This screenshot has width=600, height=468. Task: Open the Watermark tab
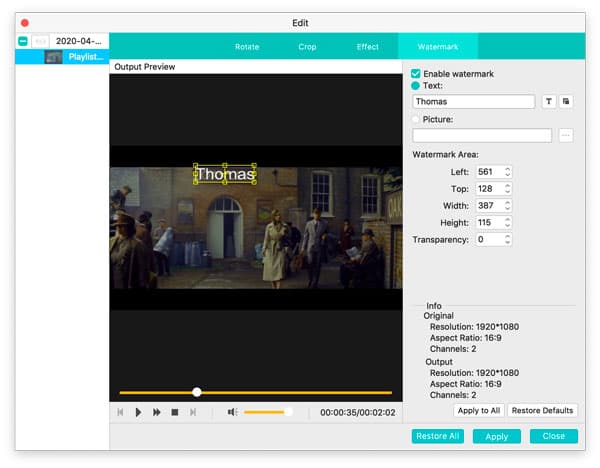(x=438, y=47)
